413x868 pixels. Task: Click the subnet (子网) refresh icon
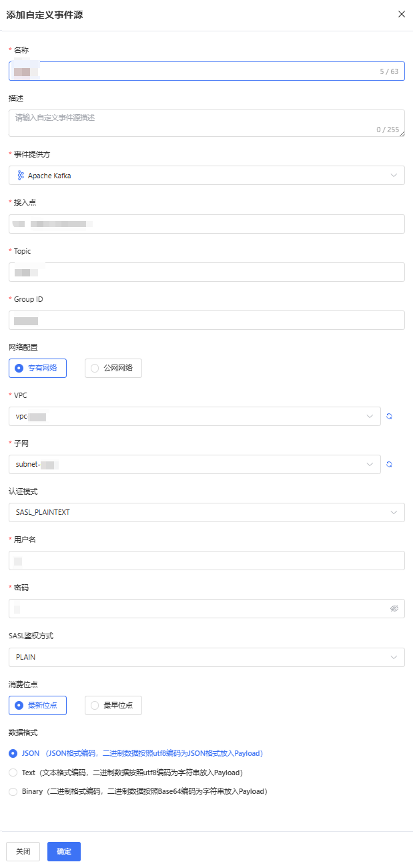coord(389,464)
